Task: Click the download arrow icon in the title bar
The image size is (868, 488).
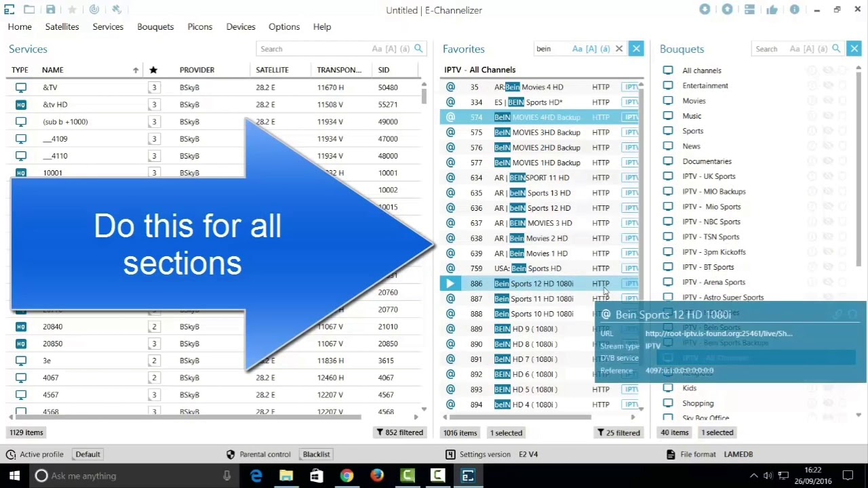Action: click(x=705, y=9)
